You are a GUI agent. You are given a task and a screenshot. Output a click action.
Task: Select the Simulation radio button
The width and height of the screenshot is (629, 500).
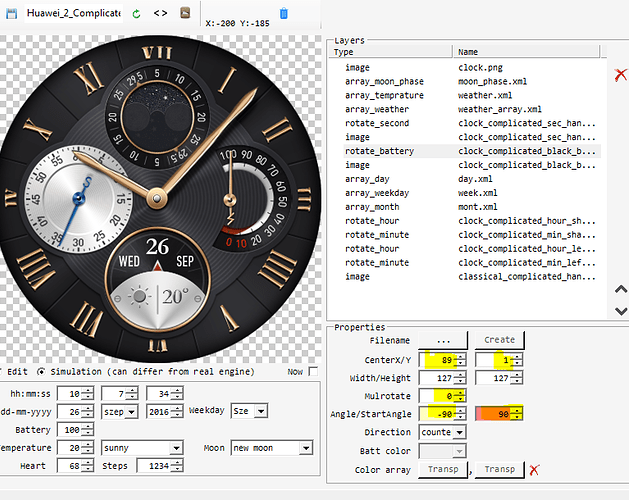point(41,372)
